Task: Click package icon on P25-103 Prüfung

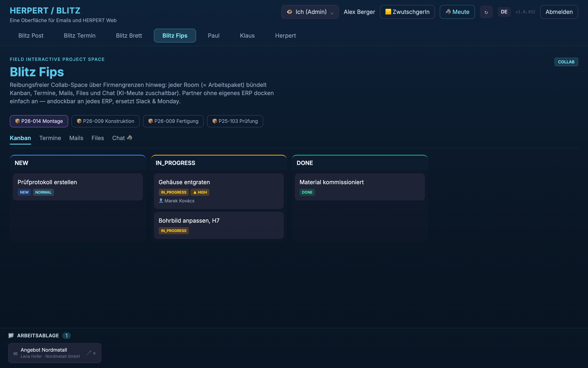Action: (x=215, y=121)
